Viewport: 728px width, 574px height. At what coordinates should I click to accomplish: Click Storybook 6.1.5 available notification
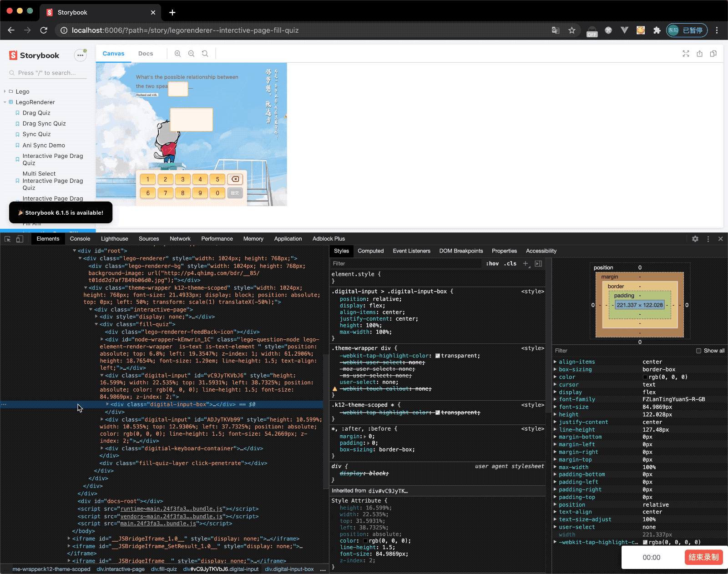click(61, 212)
